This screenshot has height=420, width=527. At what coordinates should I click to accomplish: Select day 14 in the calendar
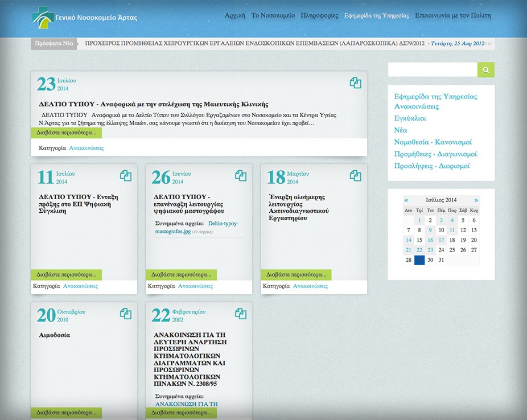click(x=409, y=240)
